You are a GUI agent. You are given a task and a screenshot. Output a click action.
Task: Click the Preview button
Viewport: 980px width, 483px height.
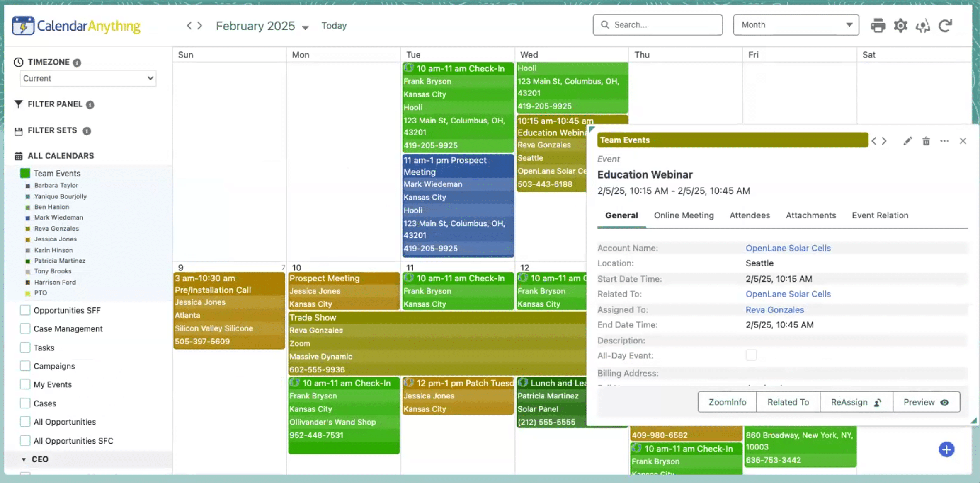[926, 402]
